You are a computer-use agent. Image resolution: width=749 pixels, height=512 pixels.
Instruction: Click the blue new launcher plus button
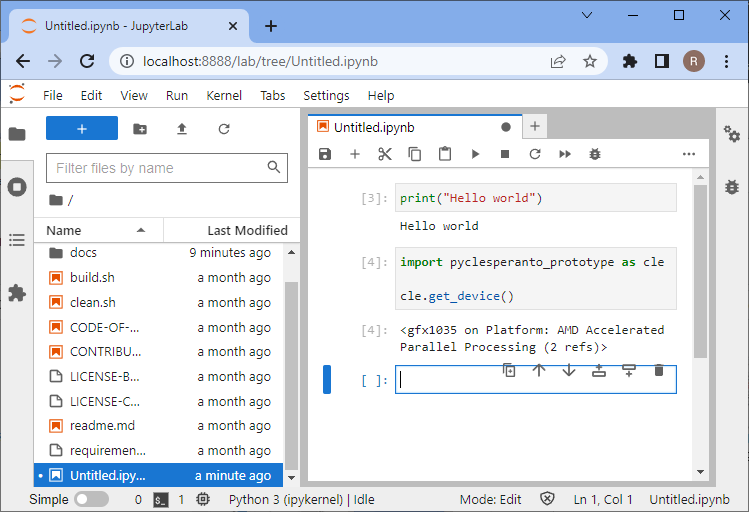coord(82,128)
